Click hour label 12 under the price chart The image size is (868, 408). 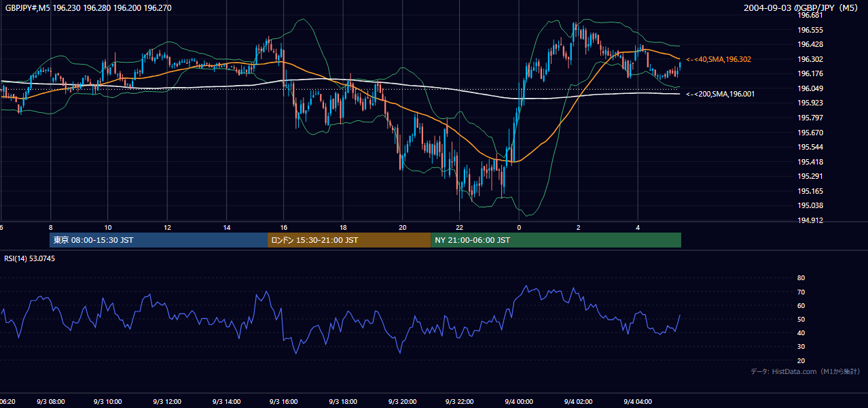tap(167, 227)
